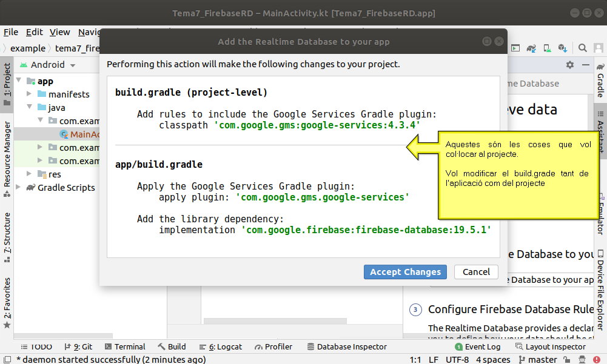Open the 7: Structure side tab
The image size is (607, 364).
tap(7, 237)
